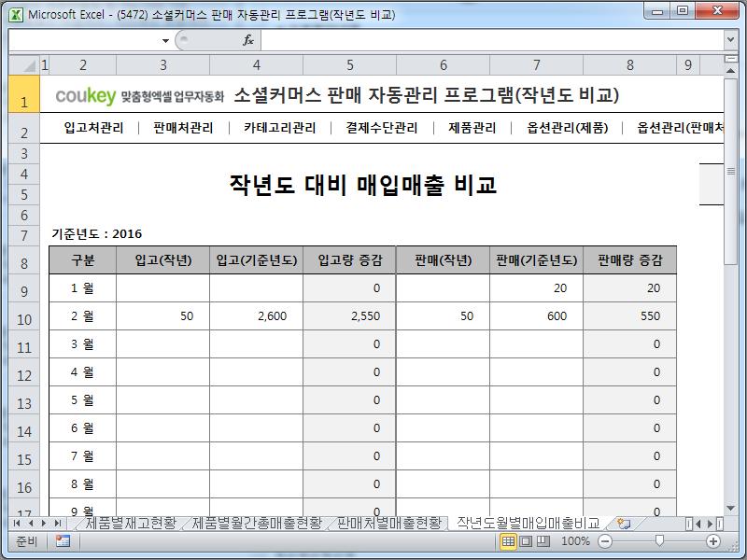This screenshot has width=747, height=560.
Task: Click the cell with value 600
Action: tap(536, 316)
